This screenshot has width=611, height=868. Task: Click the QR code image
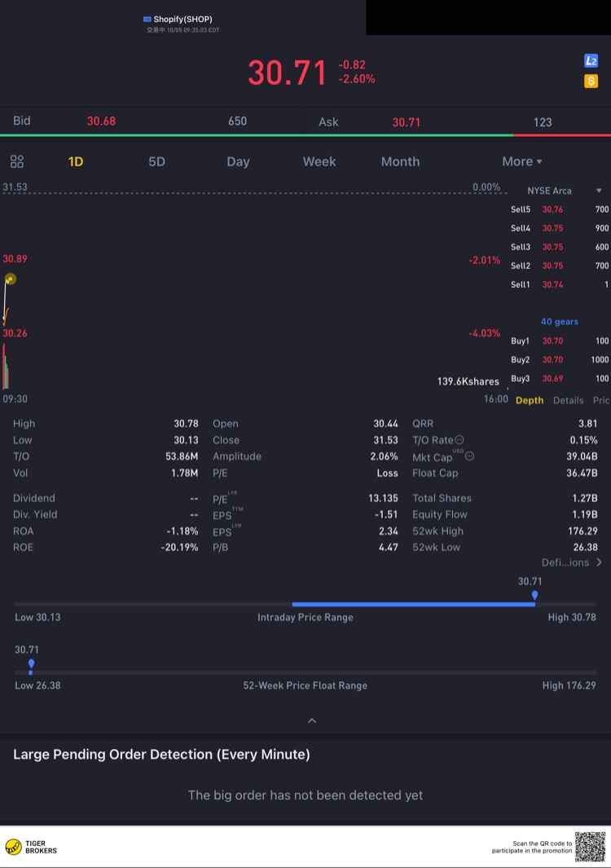coord(590,847)
